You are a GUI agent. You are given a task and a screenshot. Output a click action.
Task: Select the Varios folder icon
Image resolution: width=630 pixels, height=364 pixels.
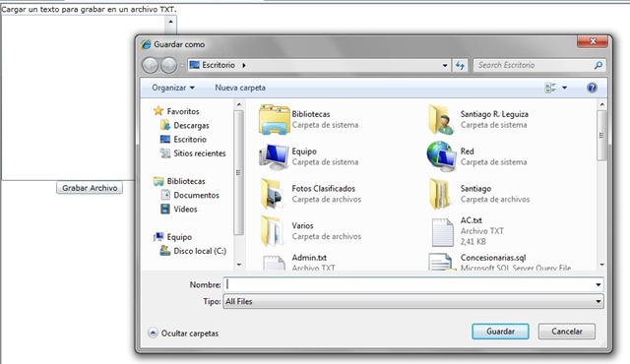pyautogui.click(x=272, y=231)
